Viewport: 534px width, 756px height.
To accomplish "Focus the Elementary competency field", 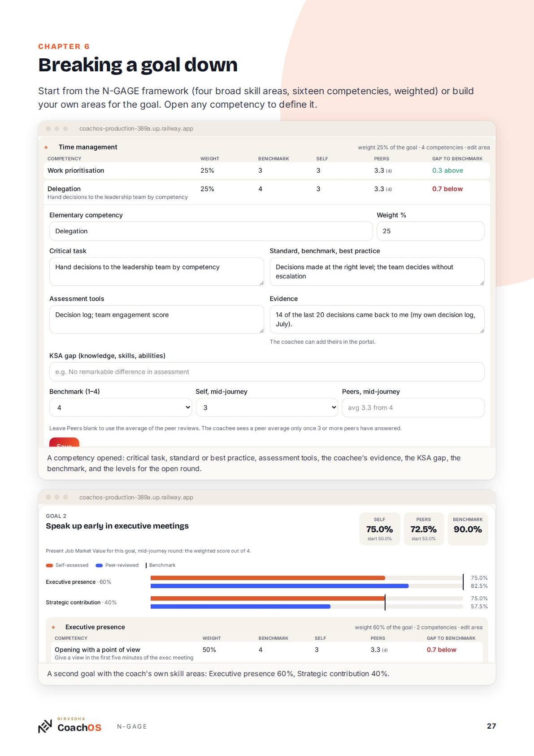I will point(211,231).
